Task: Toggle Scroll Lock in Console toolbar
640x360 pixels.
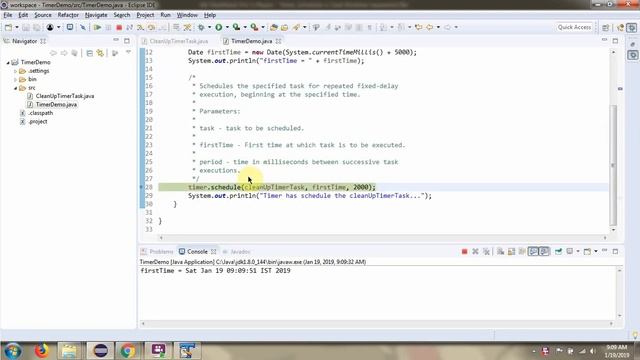Action: 511,251
